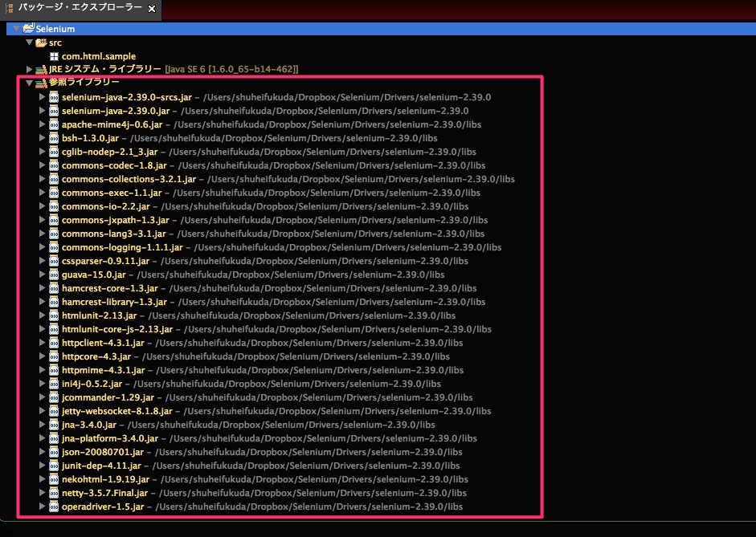The height and width of the screenshot is (537, 756).
Task: Click the jar icon of ini4j-0.5.2.jar
Action: tap(54, 384)
